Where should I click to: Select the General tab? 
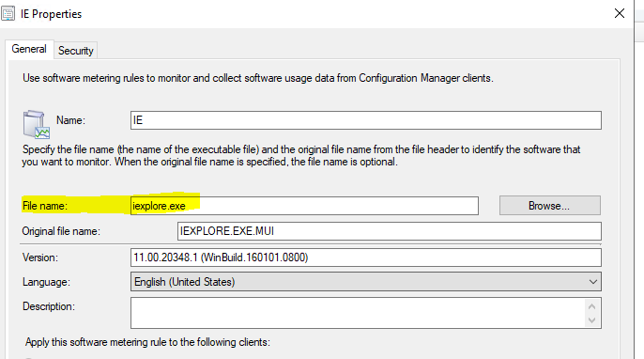29,49
